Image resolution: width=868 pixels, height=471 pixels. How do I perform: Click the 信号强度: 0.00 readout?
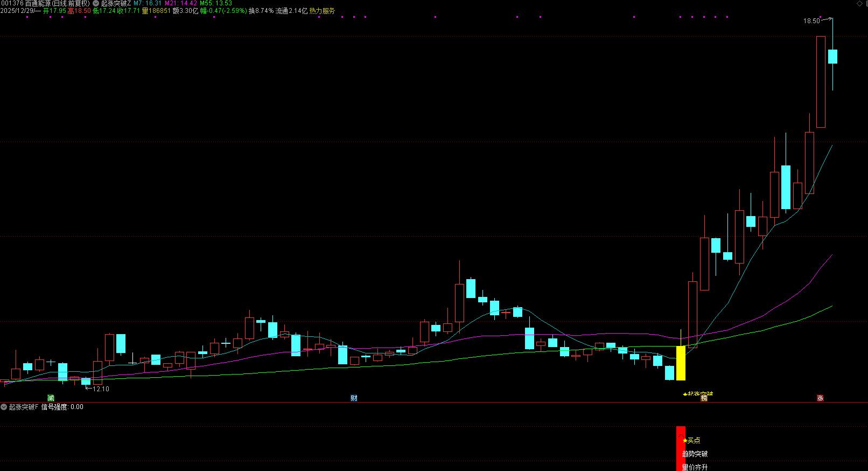coord(62,407)
